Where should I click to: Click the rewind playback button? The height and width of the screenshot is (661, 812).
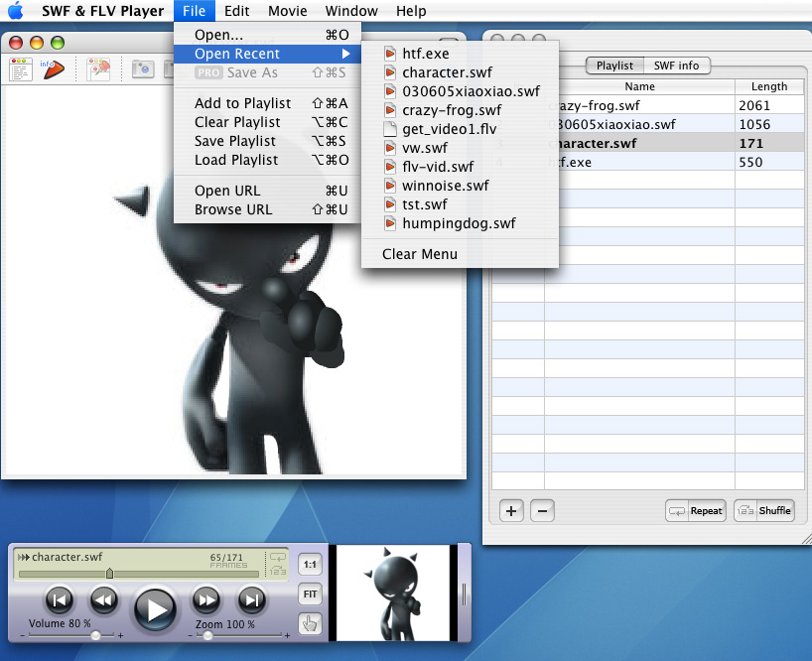[x=103, y=599]
